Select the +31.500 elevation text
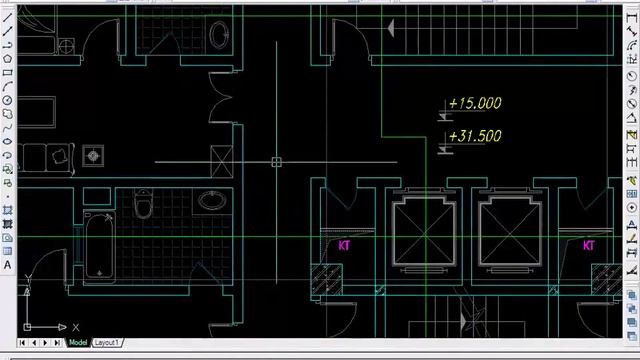 tap(475, 136)
